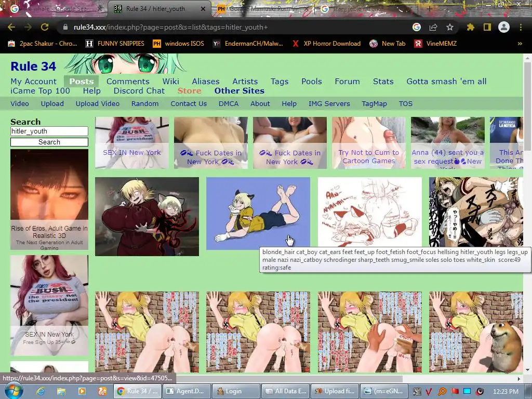
Task: Open the EndermanCH/Malw... bookmark
Action: point(248,44)
